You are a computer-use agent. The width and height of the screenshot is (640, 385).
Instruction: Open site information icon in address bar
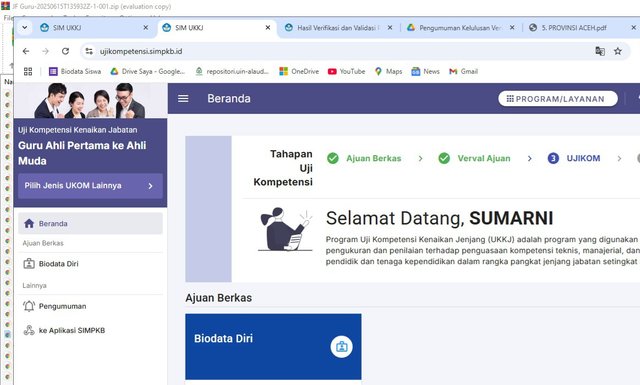[x=89, y=51]
